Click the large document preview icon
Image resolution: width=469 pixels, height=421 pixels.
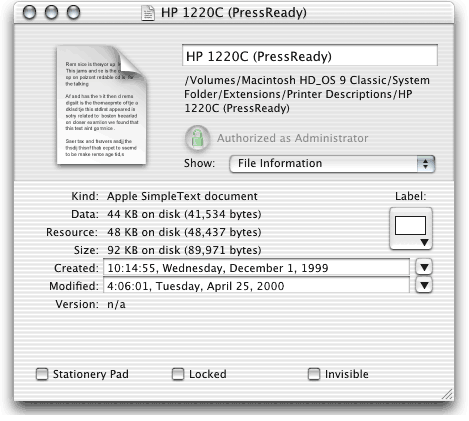tap(102, 105)
